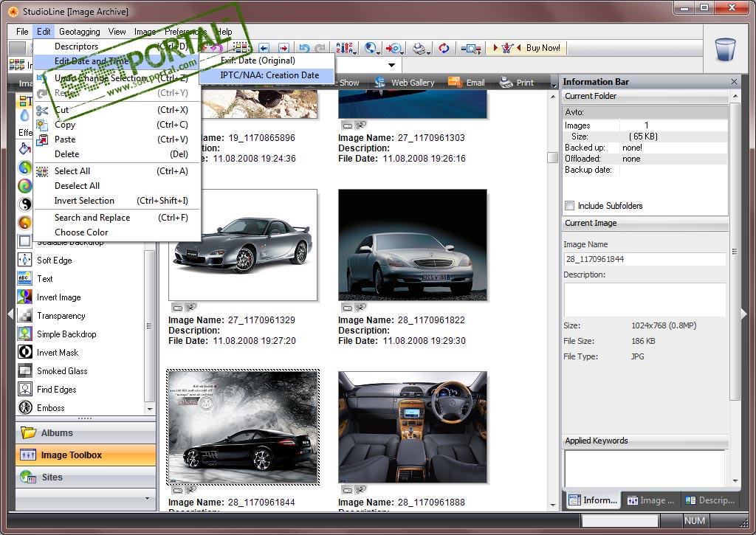
Task: Open the View menu
Action: pos(117,31)
